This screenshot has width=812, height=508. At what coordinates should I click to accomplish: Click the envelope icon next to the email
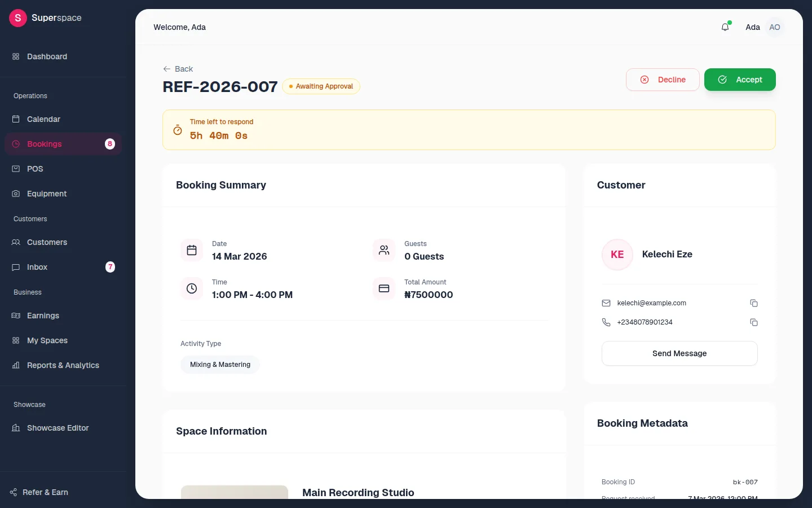point(606,303)
